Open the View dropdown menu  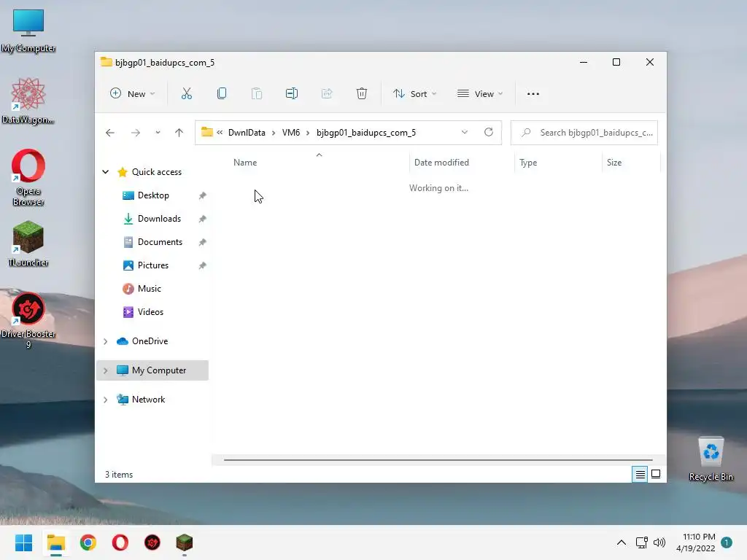click(480, 94)
